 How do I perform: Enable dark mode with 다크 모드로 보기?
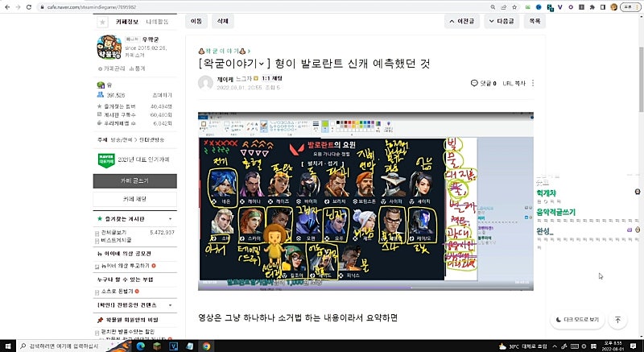577,320
